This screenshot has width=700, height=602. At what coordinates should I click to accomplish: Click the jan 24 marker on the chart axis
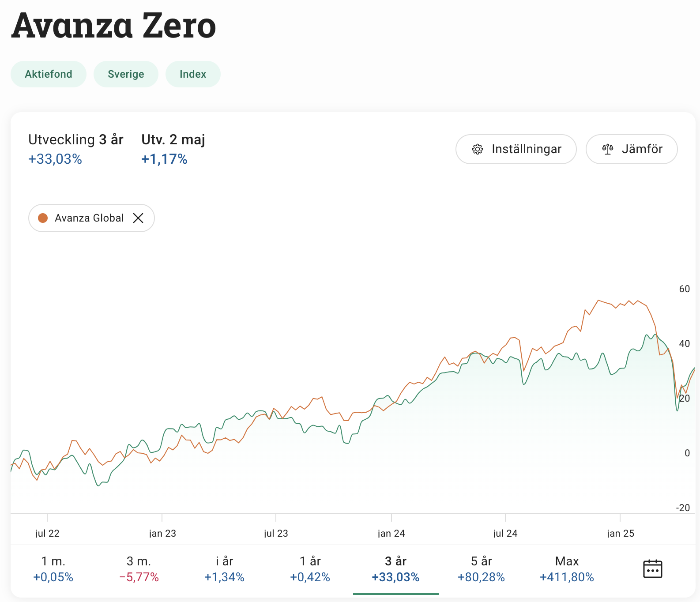[391, 533]
